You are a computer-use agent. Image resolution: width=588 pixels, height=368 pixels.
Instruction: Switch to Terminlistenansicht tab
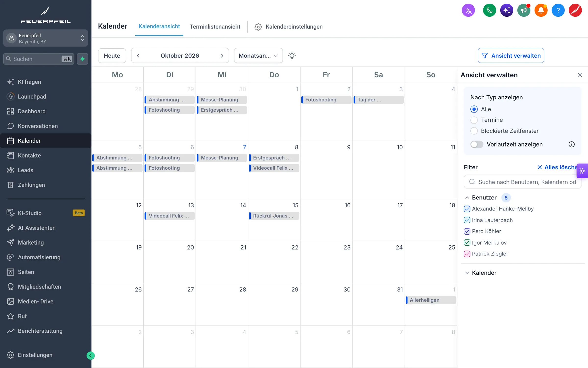coord(215,26)
